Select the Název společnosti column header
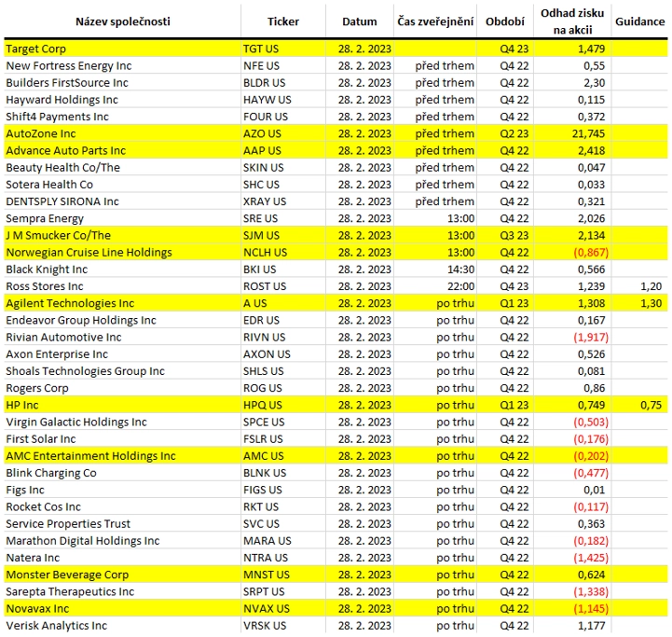Image resolution: width=672 pixels, height=637 pixels. (123, 21)
